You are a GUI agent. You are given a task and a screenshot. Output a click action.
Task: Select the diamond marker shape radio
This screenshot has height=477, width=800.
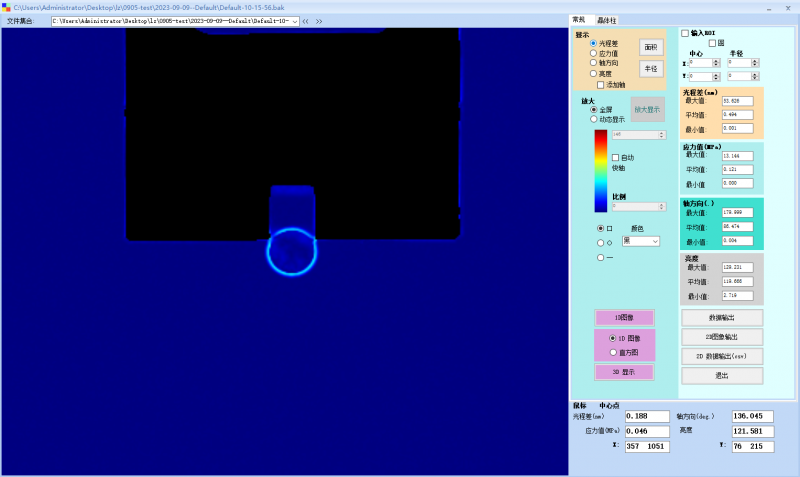click(601, 243)
